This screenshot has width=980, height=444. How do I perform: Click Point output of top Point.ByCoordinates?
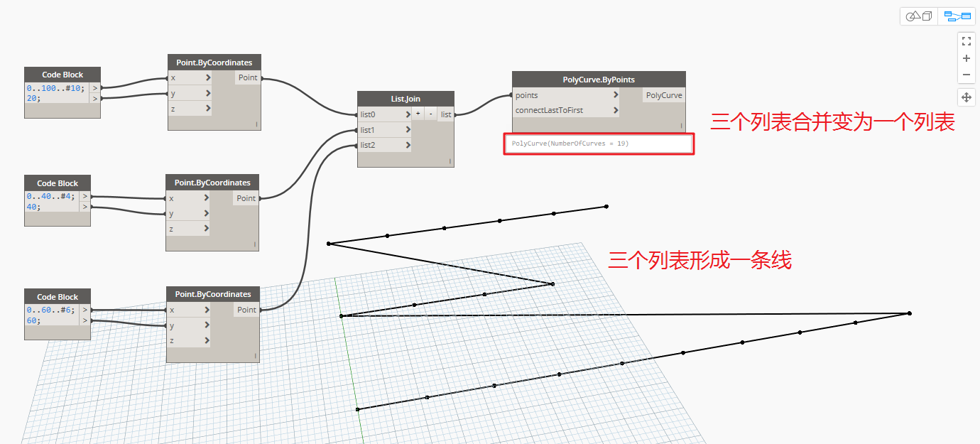(248, 78)
